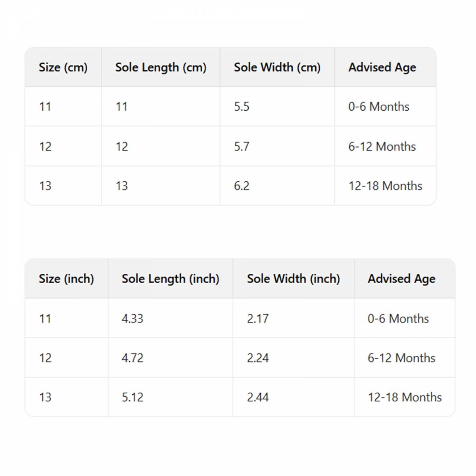This screenshot has width=476, height=476.
Task: Select '0-6 Months' in the cm table
Action: click(x=378, y=107)
